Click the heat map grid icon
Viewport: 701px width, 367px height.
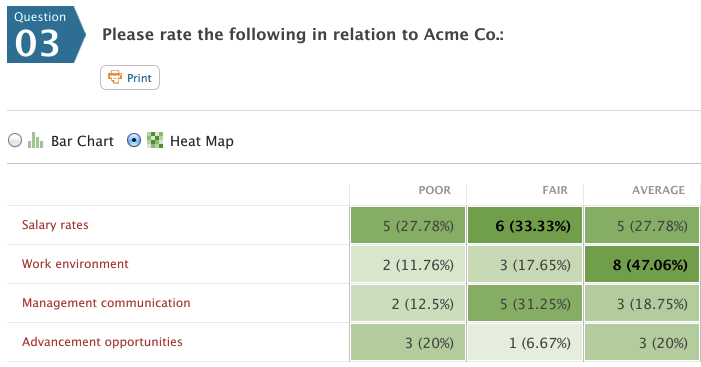pyautogui.click(x=155, y=140)
